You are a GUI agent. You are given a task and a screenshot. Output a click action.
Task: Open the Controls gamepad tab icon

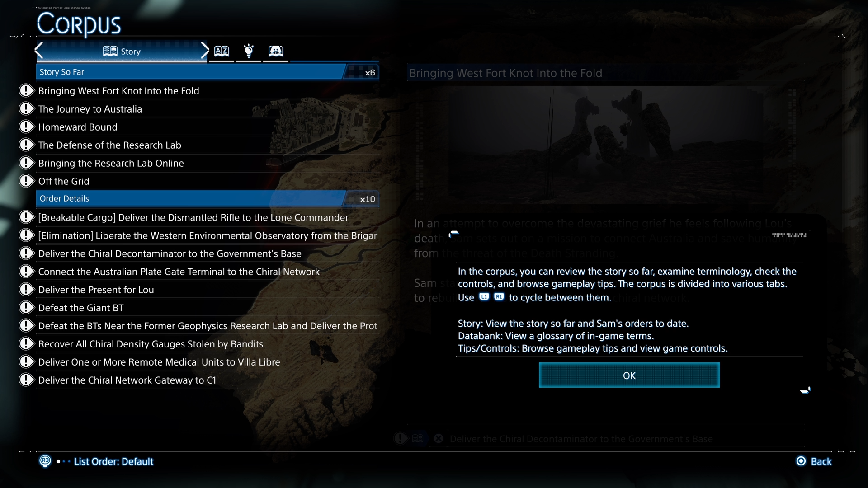pos(276,51)
